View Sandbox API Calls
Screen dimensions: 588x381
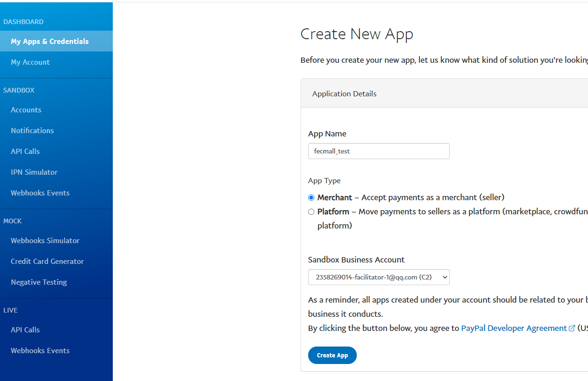(x=25, y=152)
